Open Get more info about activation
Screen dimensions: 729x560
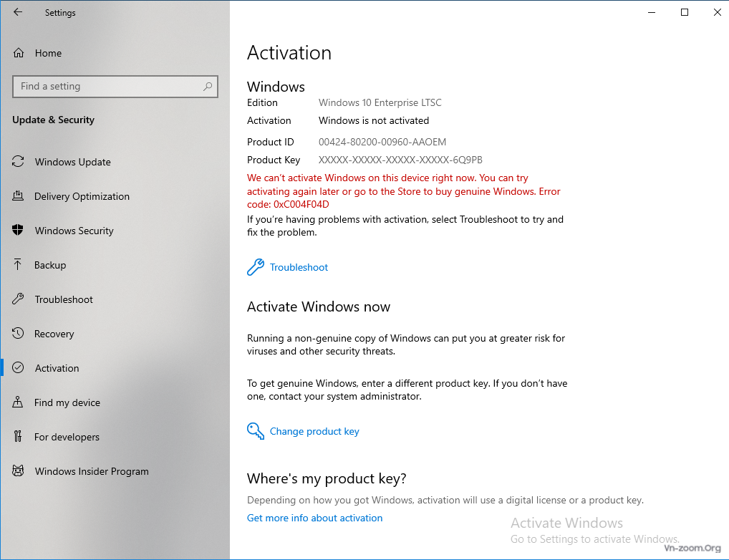pos(315,518)
